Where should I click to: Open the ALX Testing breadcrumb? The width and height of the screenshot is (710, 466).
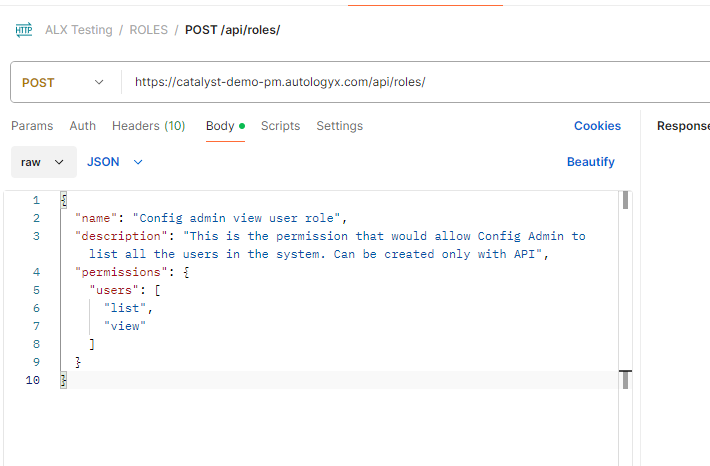tap(79, 30)
